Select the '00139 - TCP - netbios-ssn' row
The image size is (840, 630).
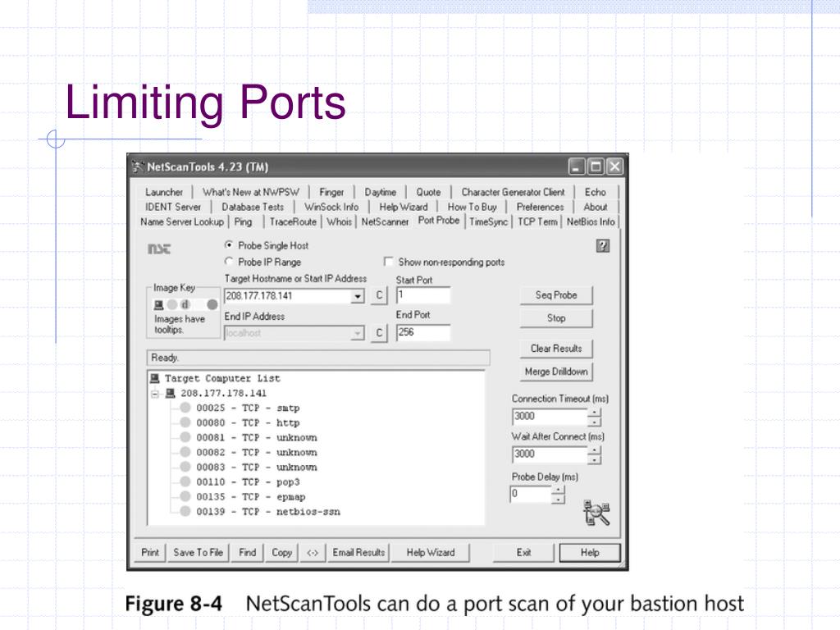268,512
